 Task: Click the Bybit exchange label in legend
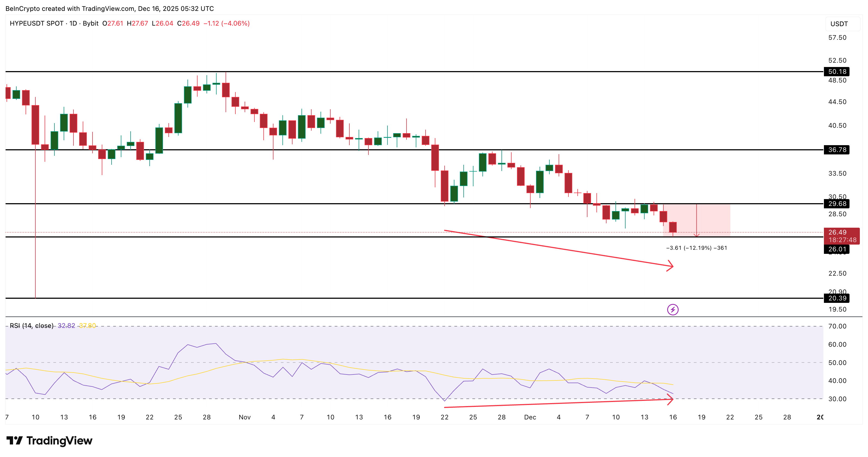click(x=90, y=23)
